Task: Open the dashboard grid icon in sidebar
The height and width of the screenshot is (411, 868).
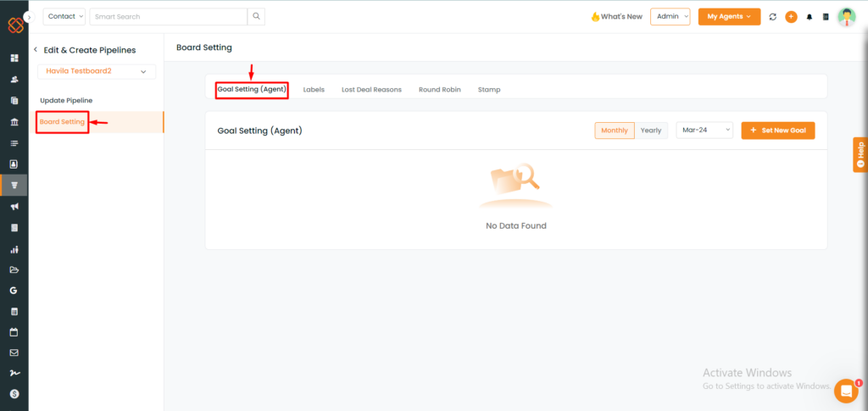Action: (x=14, y=58)
